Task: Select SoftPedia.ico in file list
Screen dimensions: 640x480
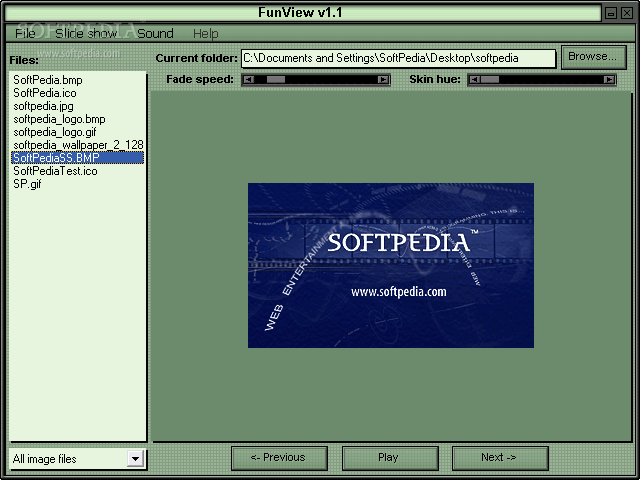Action: point(78,93)
